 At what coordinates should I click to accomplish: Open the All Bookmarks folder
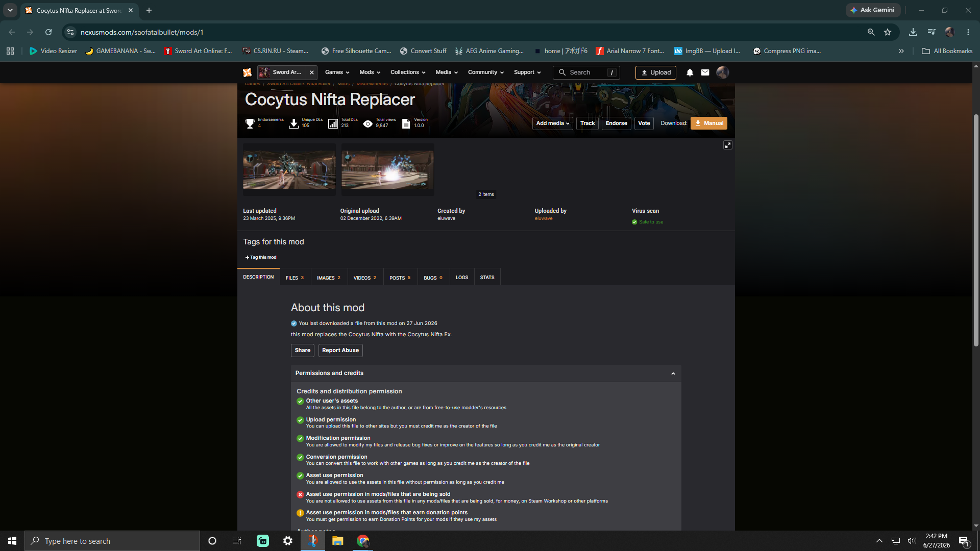(947, 51)
